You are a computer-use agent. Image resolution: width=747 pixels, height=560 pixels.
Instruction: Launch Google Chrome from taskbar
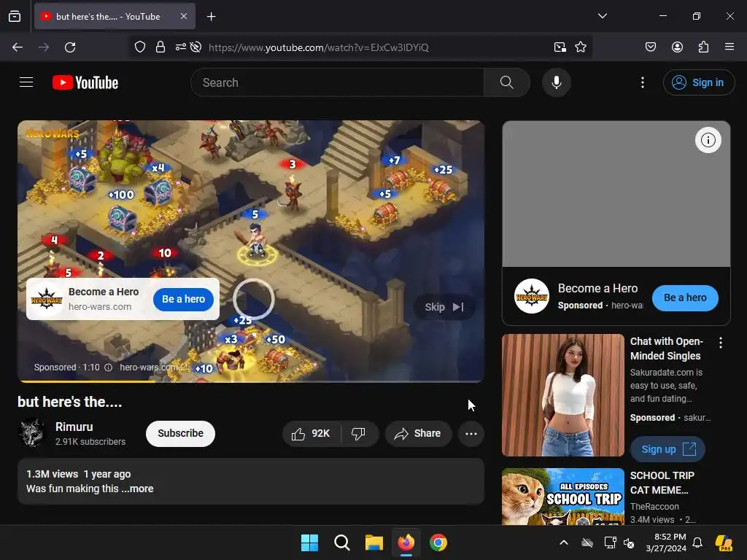pyautogui.click(x=438, y=542)
